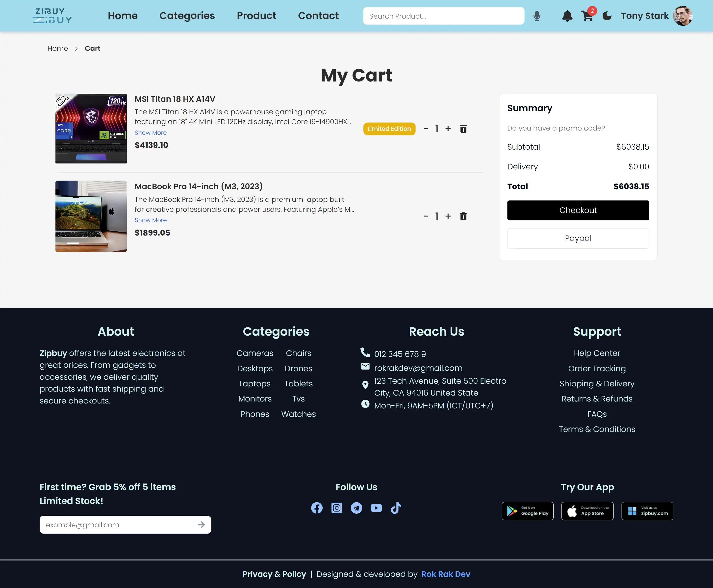Pay with the Paypal button
Viewport: 713px width, 588px height.
point(578,239)
